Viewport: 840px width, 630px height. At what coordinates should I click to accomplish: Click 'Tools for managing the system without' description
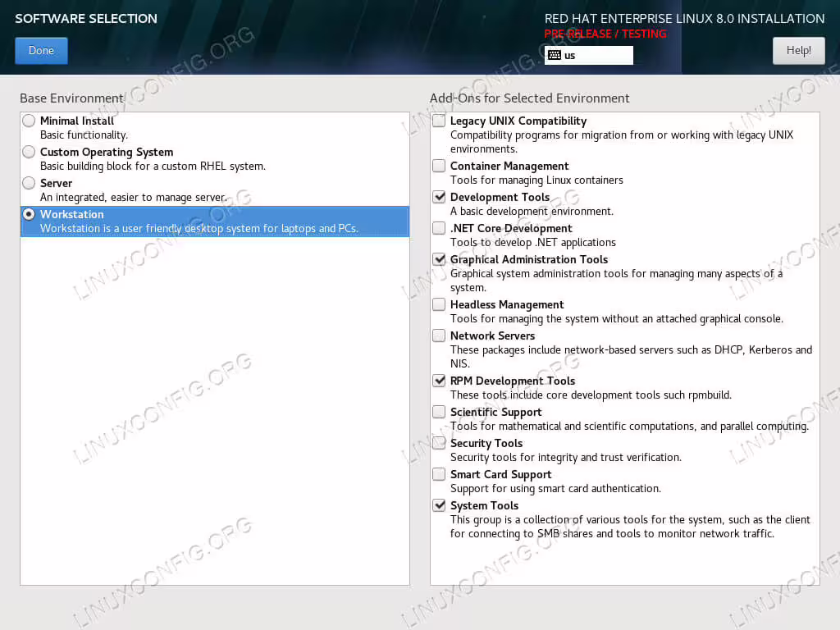coord(617,319)
